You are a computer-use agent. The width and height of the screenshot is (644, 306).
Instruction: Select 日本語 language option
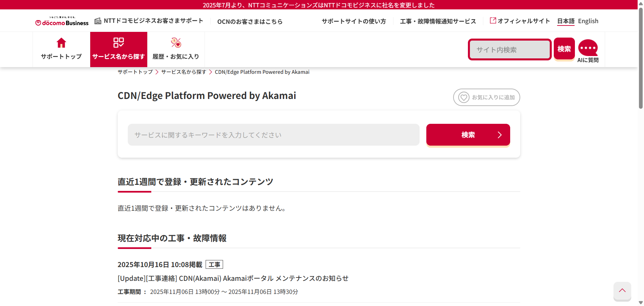[566, 21]
